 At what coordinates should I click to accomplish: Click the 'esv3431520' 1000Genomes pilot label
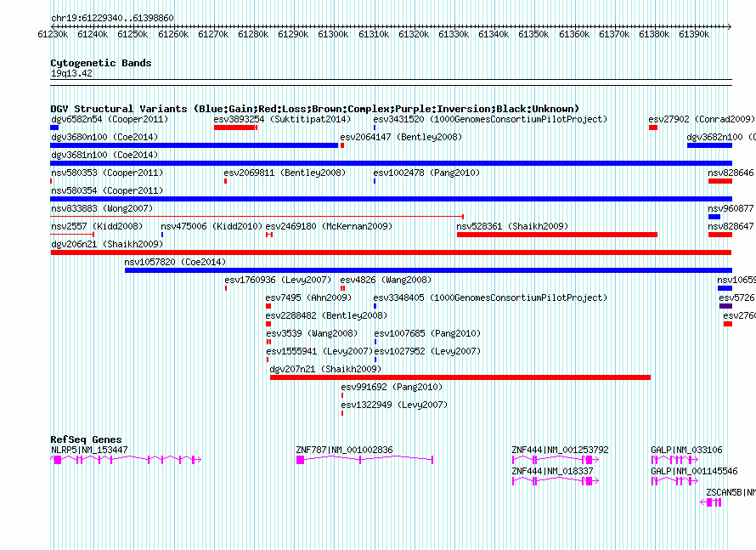click(490, 119)
